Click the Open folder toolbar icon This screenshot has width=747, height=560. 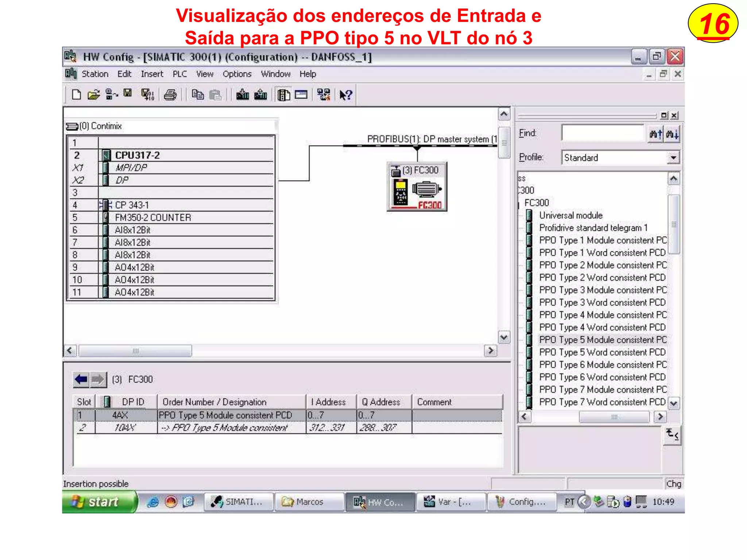94,95
